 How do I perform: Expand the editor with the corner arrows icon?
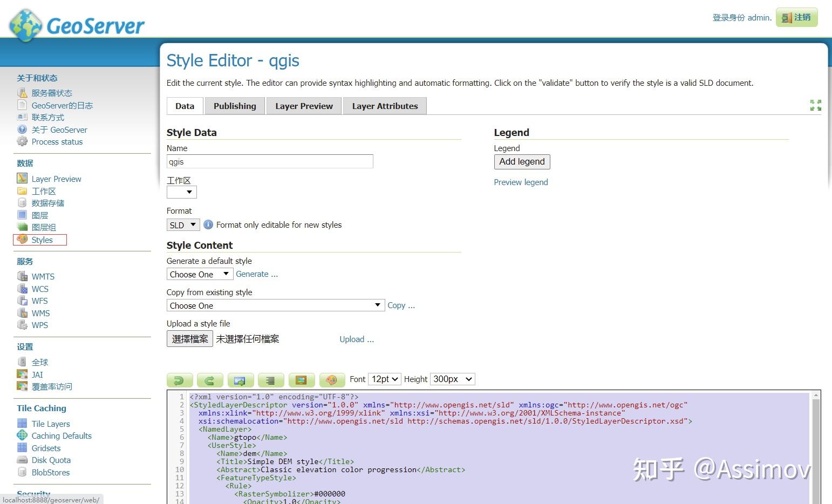815,105
